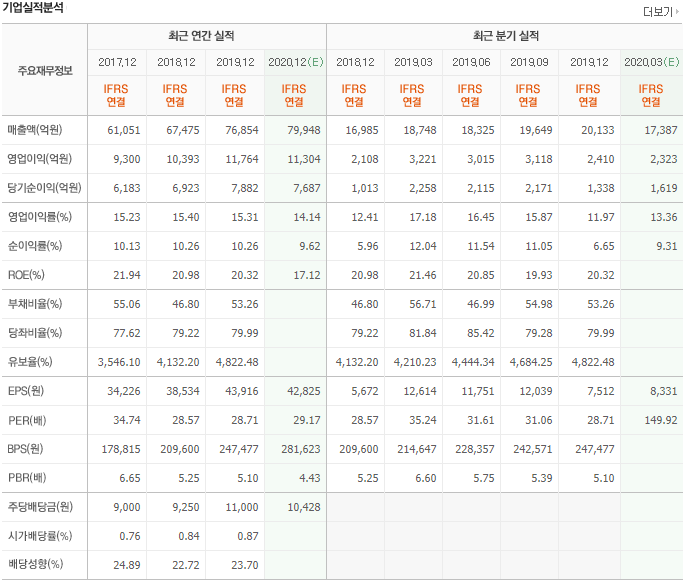The image size is (692, 583).
Task: Click the 2020.03(E) column header
Action: (652, 62)
